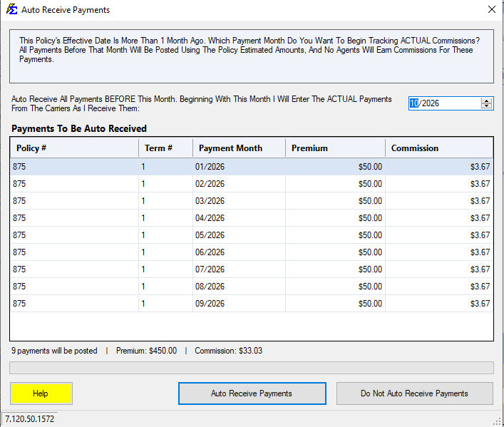Select the 05/2026 payment month cell

click(x=239, y=235)
